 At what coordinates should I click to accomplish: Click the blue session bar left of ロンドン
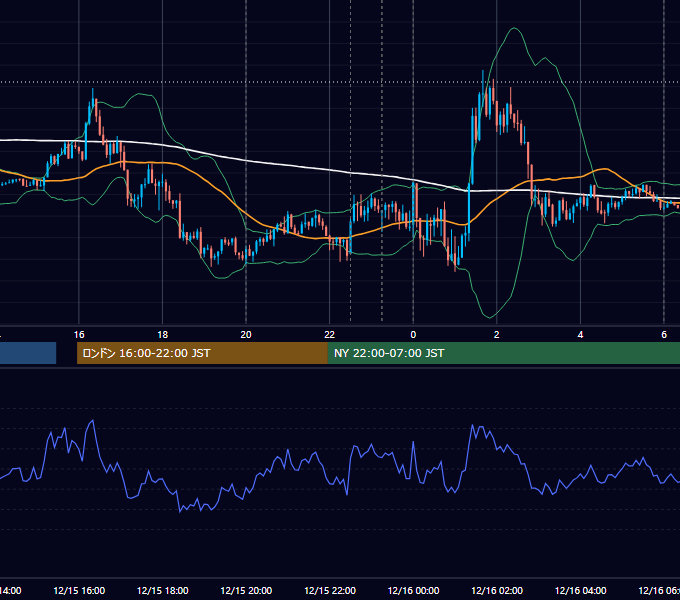click(28, 353)
